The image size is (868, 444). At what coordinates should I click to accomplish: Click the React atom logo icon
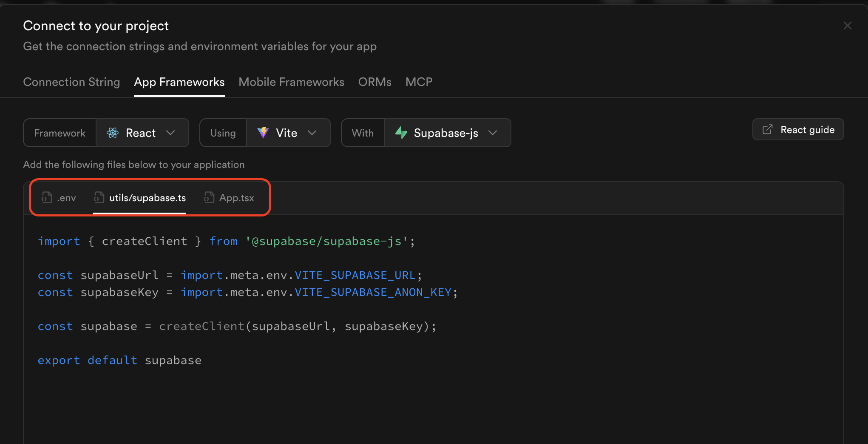113,133
